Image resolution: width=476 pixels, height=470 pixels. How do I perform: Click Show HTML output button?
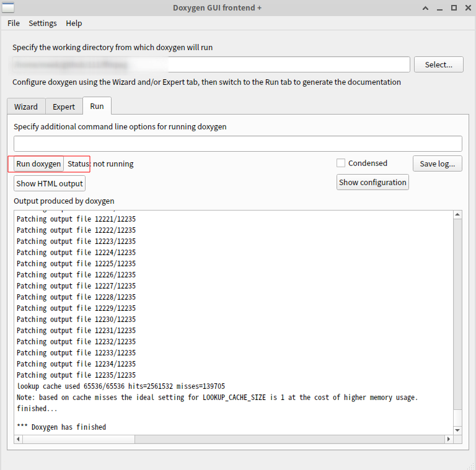point(50,183)
